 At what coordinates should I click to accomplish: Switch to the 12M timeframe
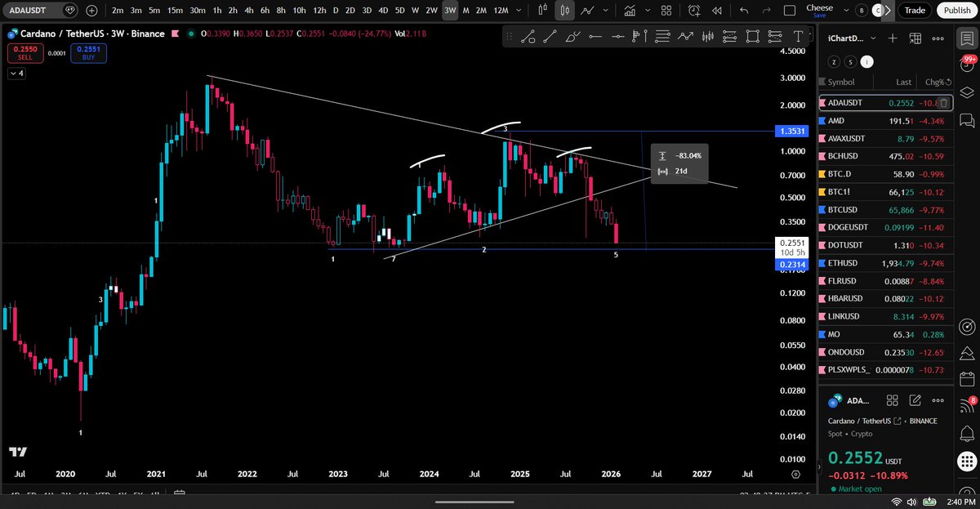[501, 11]
